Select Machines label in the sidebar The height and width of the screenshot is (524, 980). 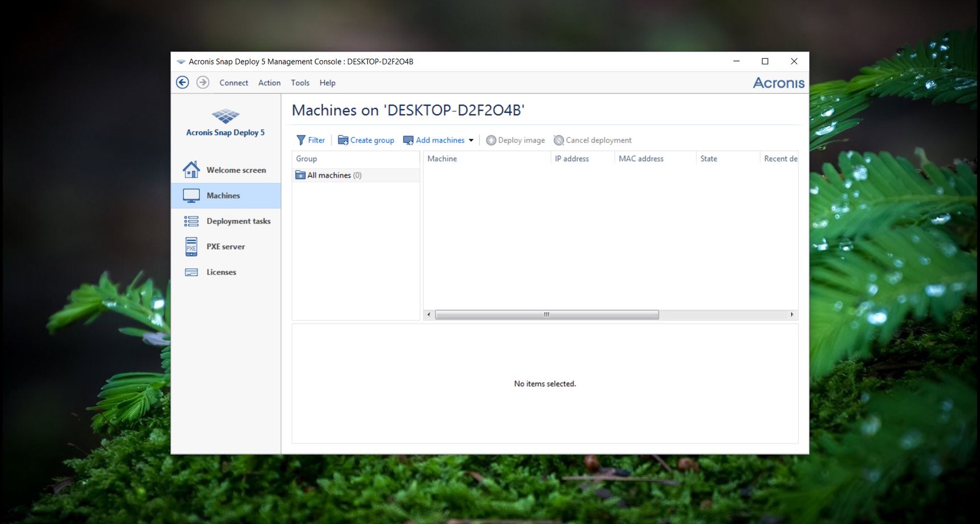pyautogui.click(x=223, y=195)
